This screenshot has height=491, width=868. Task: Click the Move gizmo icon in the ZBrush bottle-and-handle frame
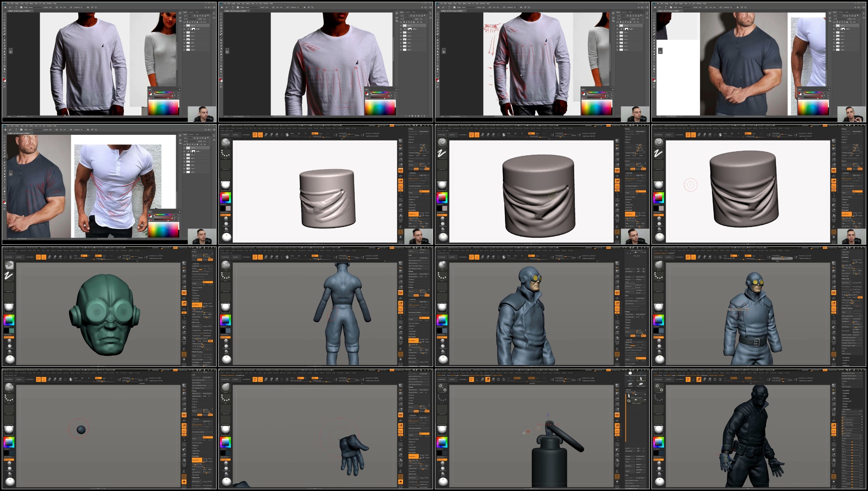[482, 379]
